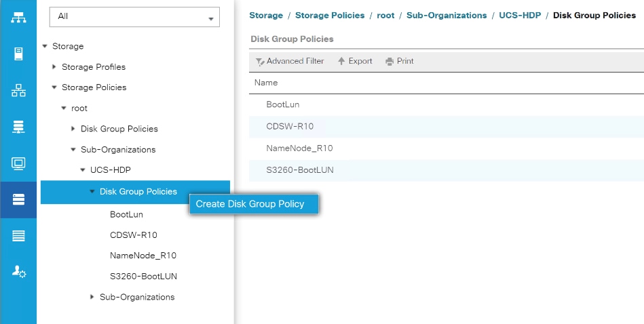This screenshot has height=324, width=644.
Task: Open the SAN navigation icon
Action: [x=18, y=127]
